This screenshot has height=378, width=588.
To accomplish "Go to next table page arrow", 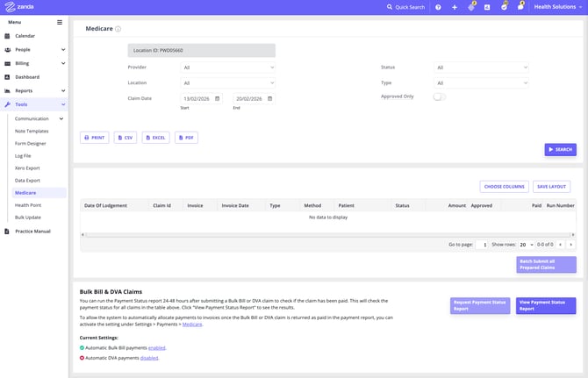I will pos(571,245).
